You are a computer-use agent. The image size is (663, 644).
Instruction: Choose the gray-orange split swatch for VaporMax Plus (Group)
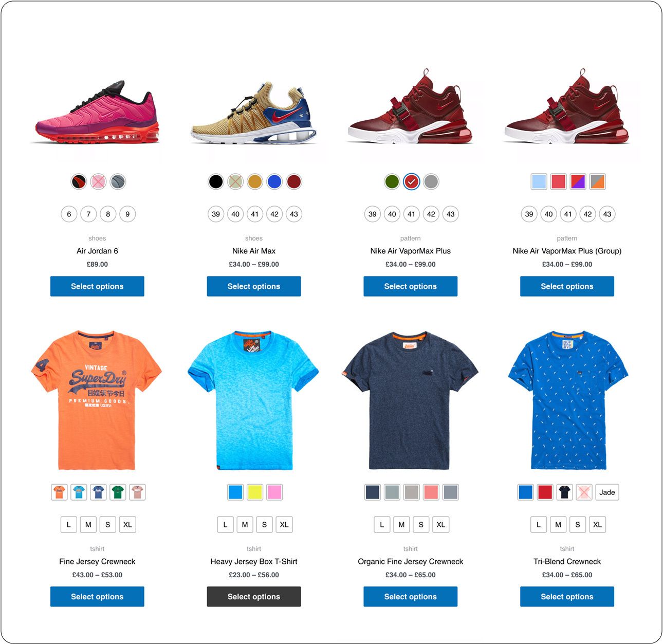click(x=597, y=181)
